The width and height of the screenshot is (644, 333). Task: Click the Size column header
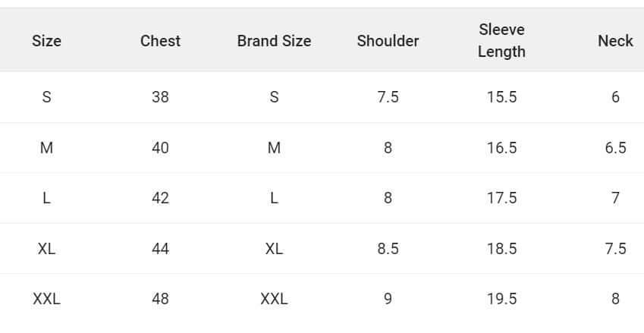pos(46,41)
